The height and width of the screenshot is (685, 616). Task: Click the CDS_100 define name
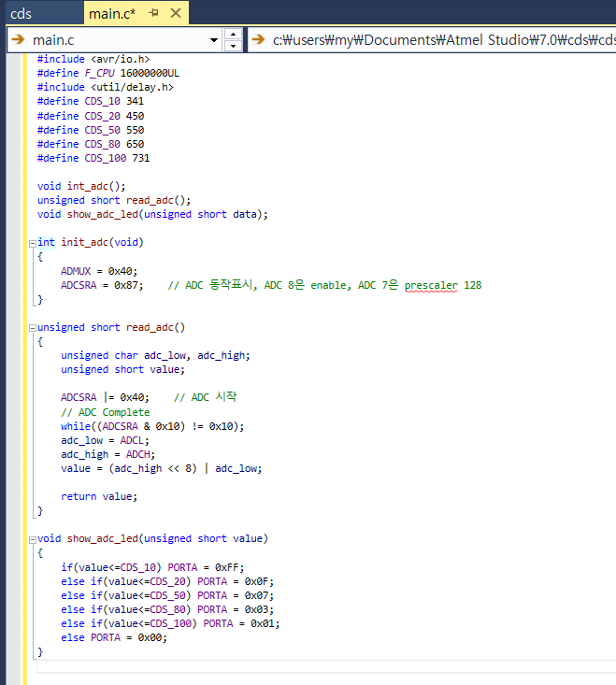tap(106, 158)
